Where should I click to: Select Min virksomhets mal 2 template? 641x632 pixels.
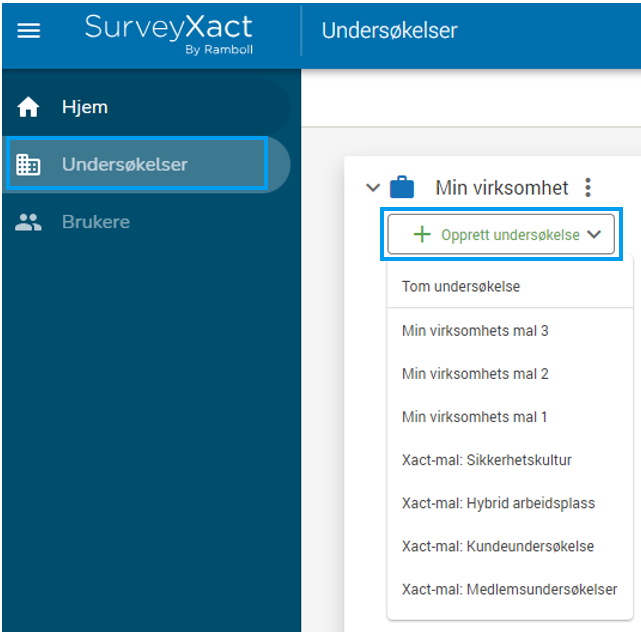pos(510,374)
